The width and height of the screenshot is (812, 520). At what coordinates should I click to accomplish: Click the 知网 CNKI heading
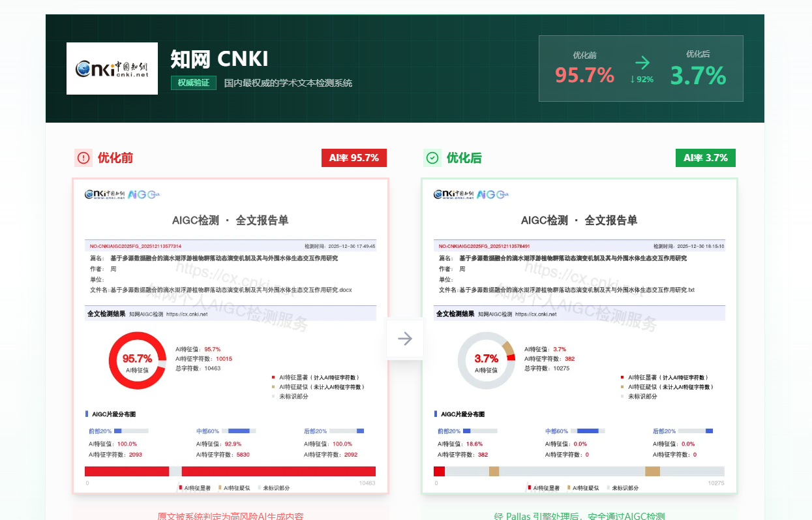(x=219, y=59)
